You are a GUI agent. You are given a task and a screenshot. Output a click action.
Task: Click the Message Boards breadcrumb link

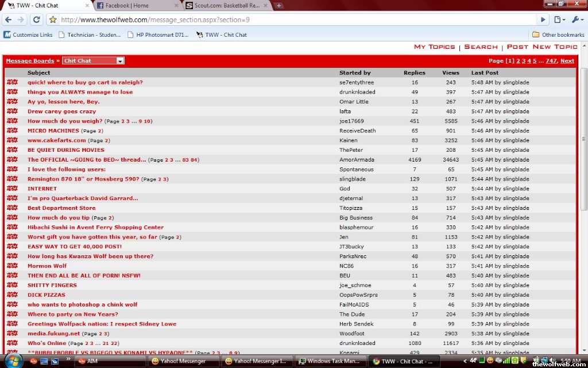click(x=30, y=61)
